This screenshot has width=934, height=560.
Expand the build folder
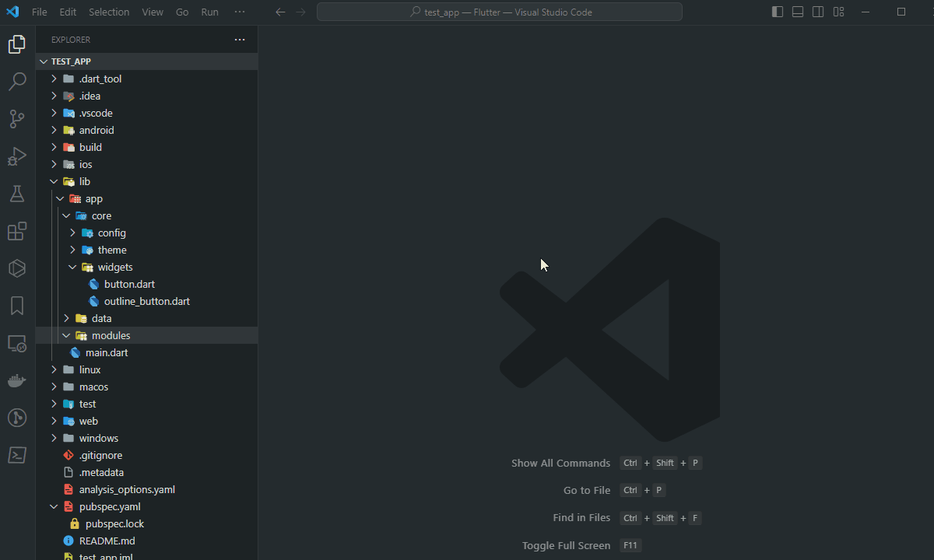147,147
